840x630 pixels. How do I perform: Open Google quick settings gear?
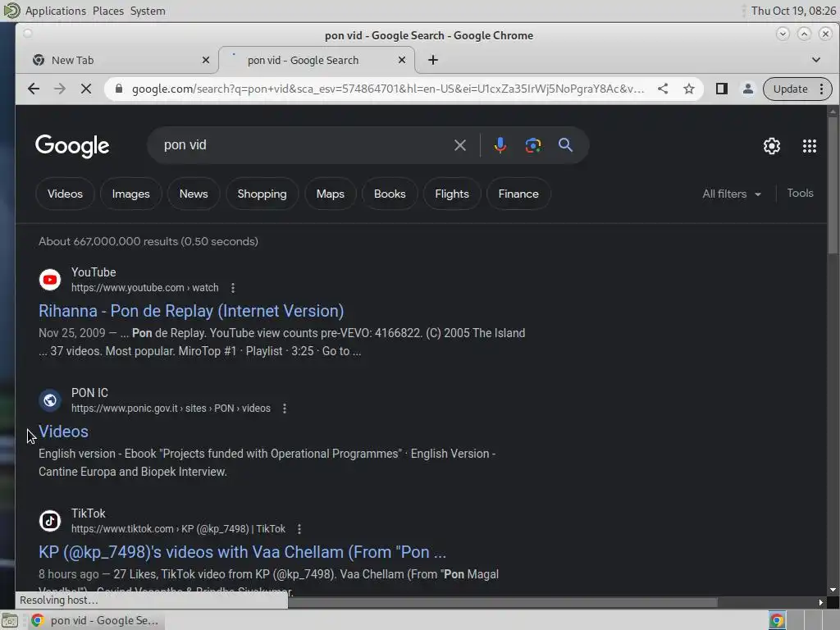tap(771, 146)
